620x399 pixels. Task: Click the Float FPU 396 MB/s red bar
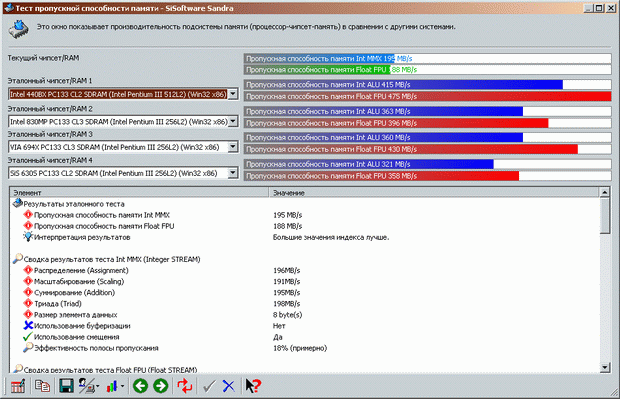[x=396, y=123]
